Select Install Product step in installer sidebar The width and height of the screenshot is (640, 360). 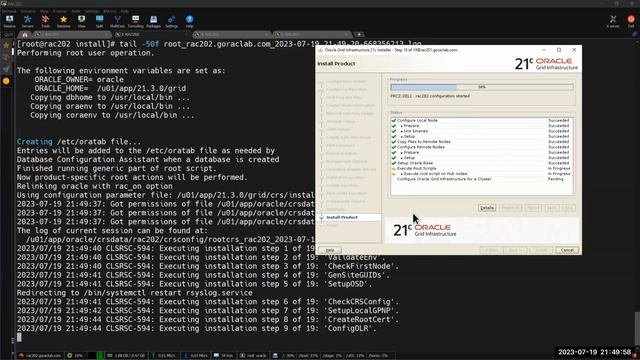point(342,218)
